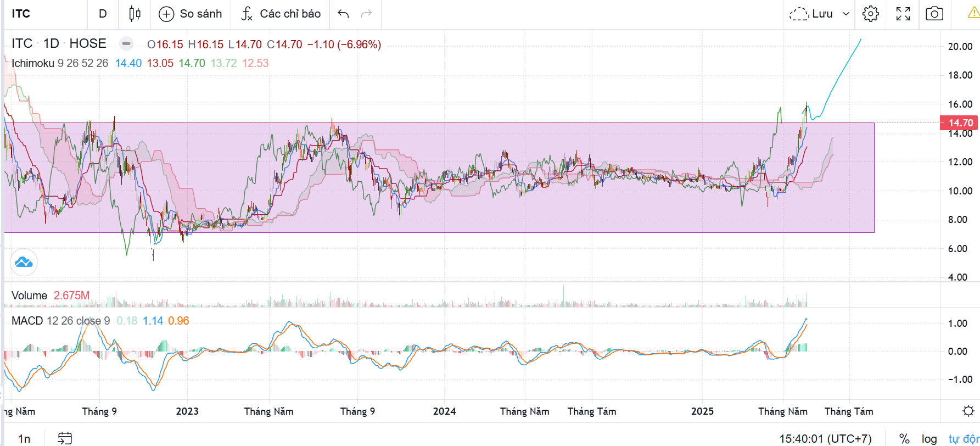
Task: Save chart with the Lưu button
Action: click(811, 14)
